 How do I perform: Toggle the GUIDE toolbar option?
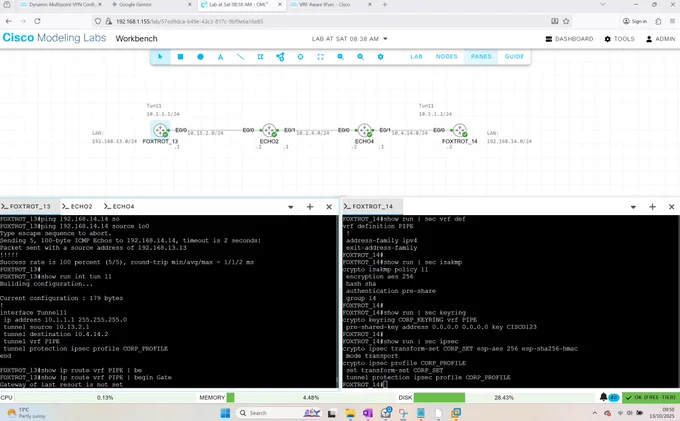(x=514, y=56)
